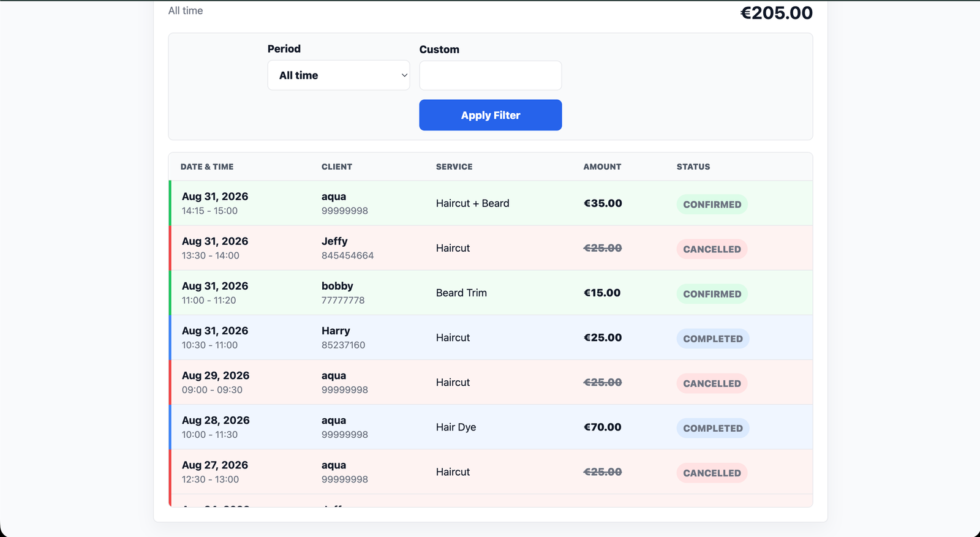
Task: Click the Haircut service in the Aug 27 row
Action: (x=453, y=471)
